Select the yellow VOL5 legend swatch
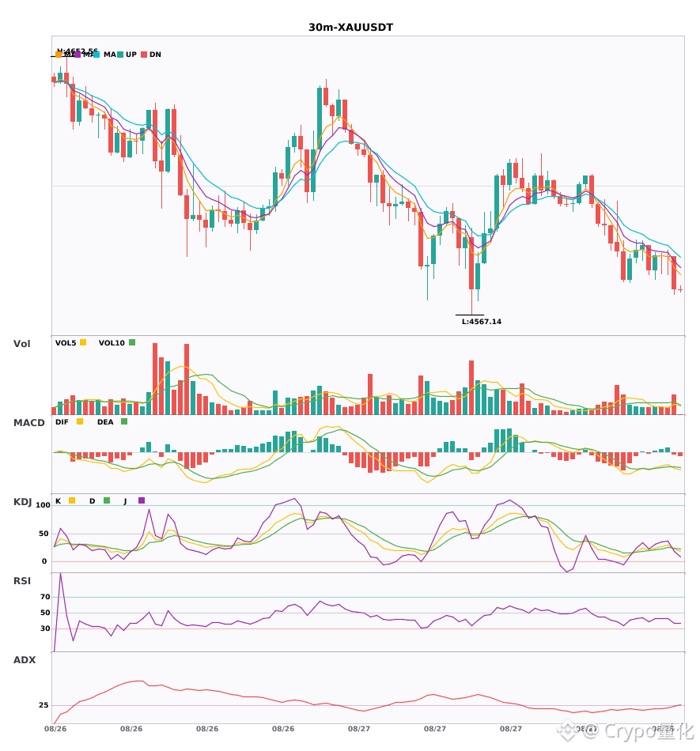Image resolution: width=700 pixels, height=751 pixels. click(x=83, y=342)
